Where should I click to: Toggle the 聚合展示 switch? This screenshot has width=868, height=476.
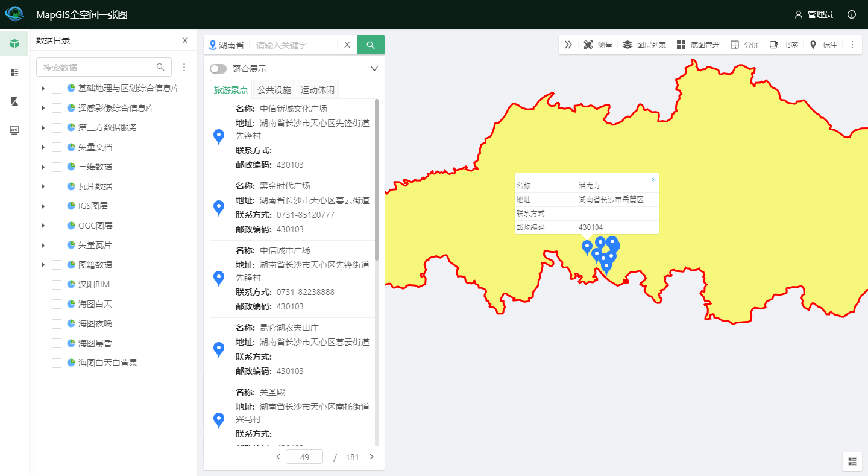(x=218, y=69)
